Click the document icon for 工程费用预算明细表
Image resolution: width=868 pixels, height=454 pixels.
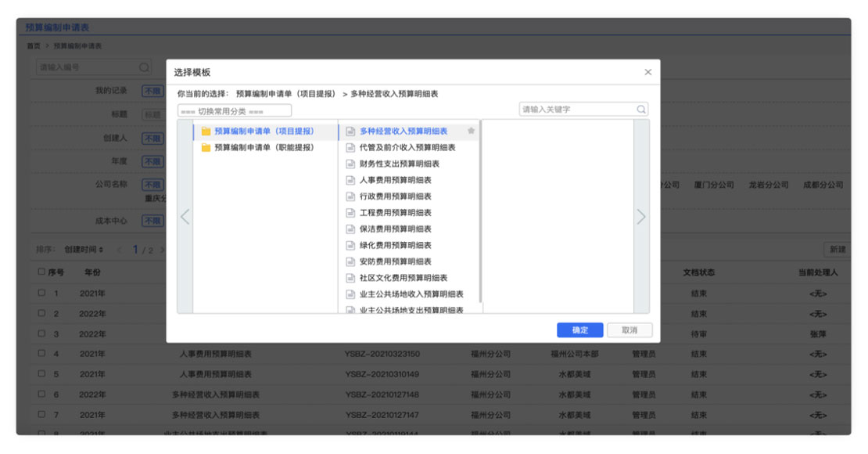click(351, 213)
